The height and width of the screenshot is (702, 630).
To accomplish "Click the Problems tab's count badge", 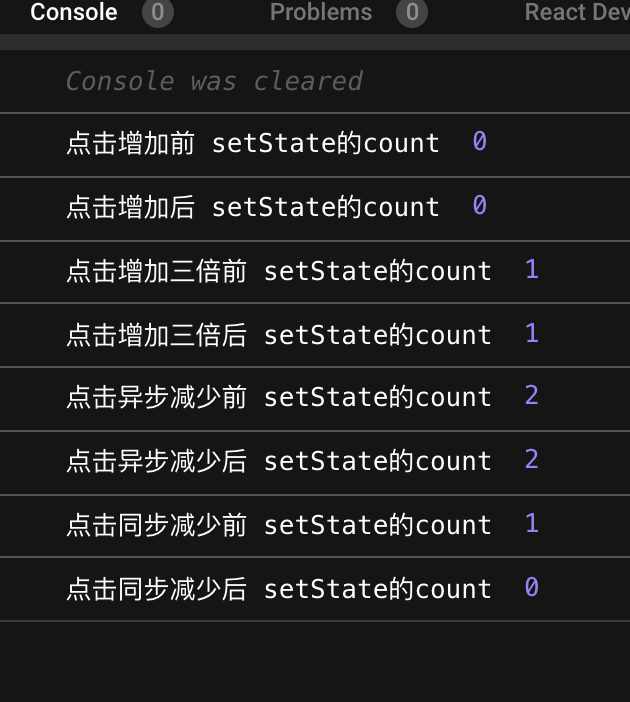I will pos(411,13).
